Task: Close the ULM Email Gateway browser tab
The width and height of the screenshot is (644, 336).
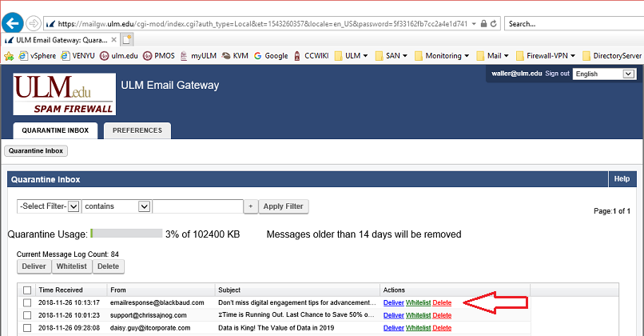Action: point(113,40)
